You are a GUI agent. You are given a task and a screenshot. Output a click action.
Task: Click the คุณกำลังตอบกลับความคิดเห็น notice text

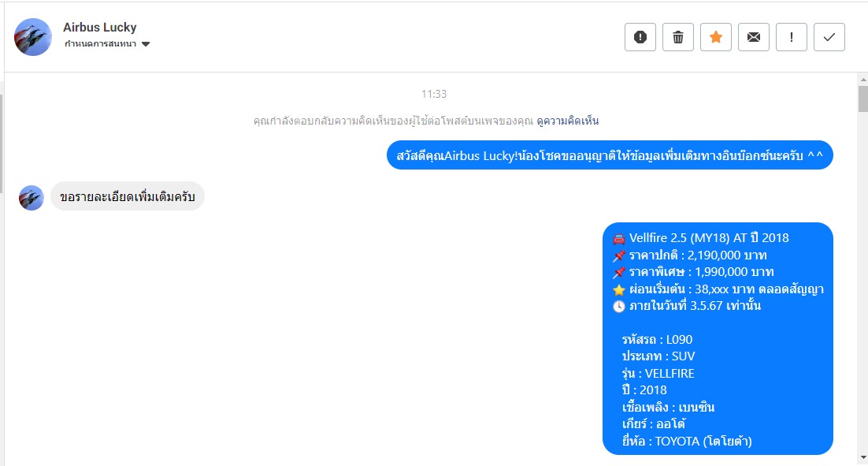(393, 121)
